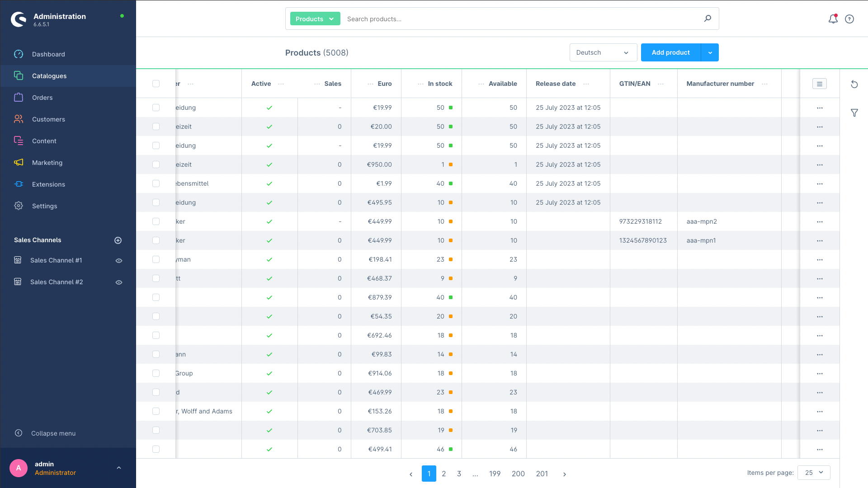Open row actions for €950.00 product
This screenshot has width=868, height=488.
820,165
